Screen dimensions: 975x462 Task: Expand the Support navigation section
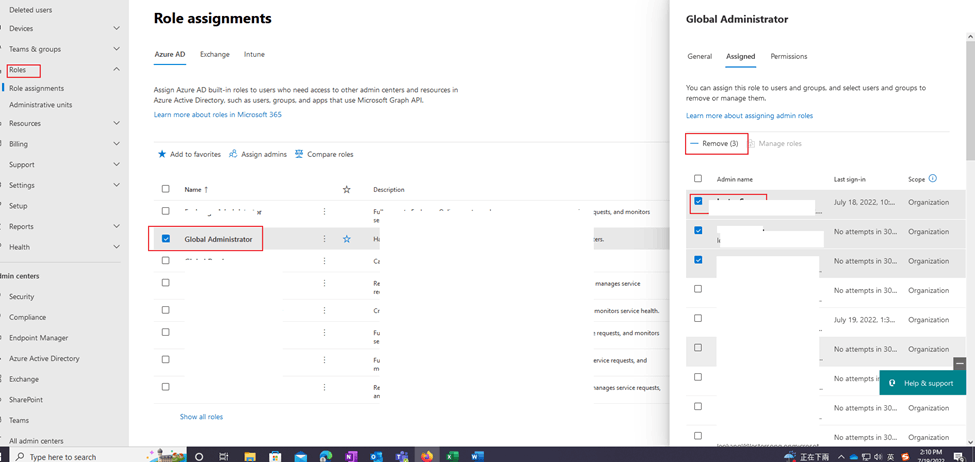(x=117, y=165)
